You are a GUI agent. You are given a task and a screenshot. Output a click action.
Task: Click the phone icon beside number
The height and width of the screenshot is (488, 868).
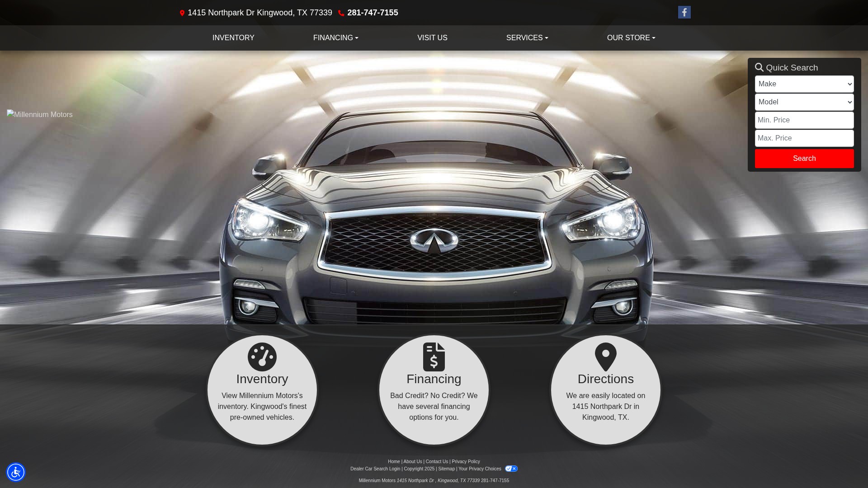tap(341, 13)
